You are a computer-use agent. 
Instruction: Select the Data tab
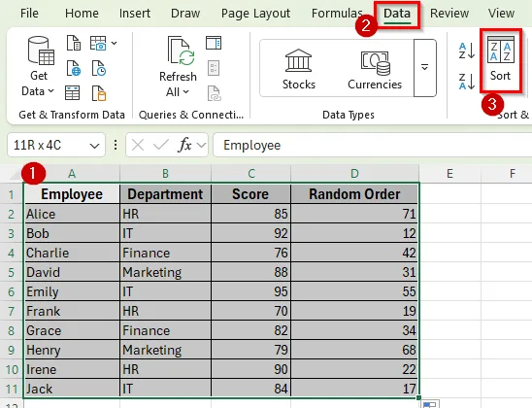coord(397,14)
